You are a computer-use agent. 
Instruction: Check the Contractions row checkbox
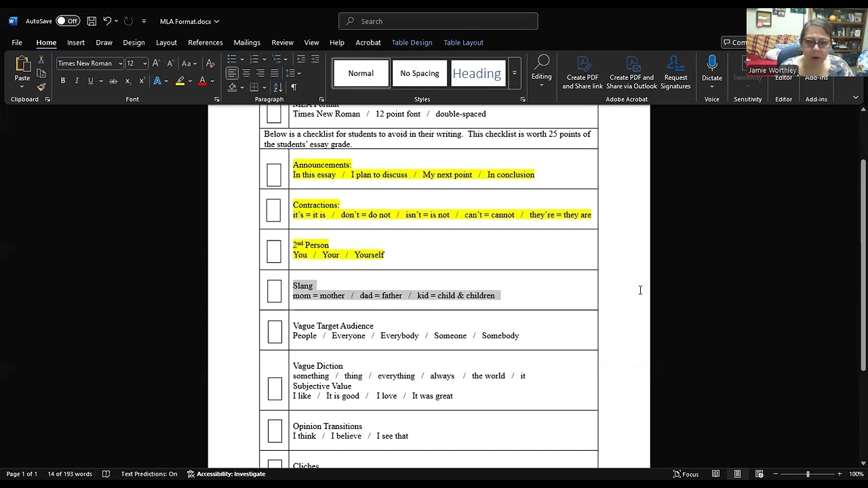pyautogui.click(x=274, y=209)
